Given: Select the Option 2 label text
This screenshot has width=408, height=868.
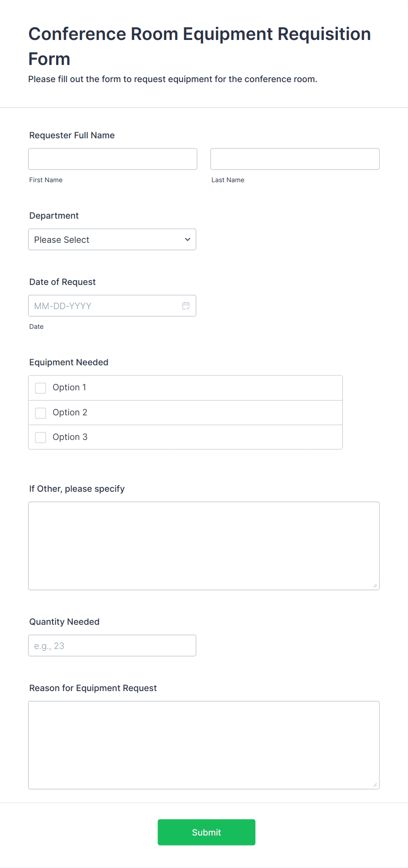Looking at the screenshot, I should pos(70,413).
